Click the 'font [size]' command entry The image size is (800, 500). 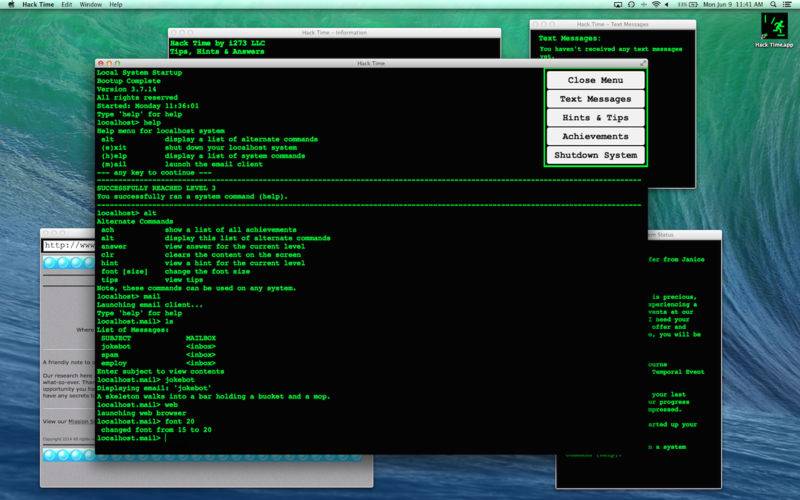point(124,271)
